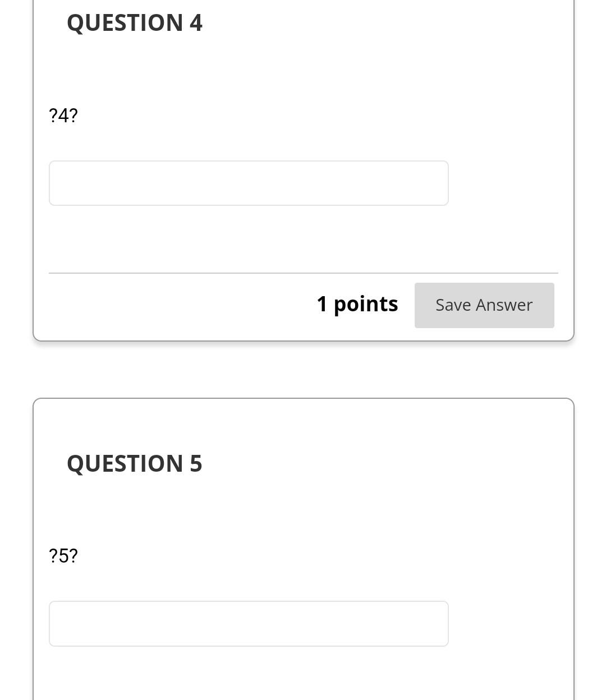
Task: Select the QUESTION 4 heading text
Action: coord(134,22)
